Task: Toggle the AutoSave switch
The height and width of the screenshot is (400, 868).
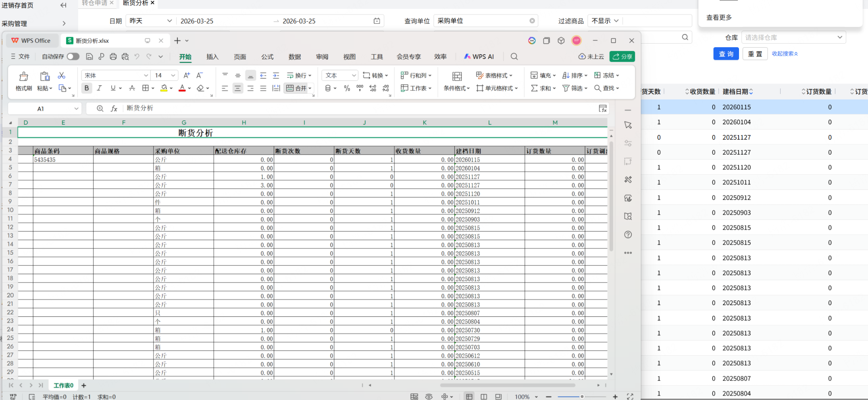Action: [73, 57]
